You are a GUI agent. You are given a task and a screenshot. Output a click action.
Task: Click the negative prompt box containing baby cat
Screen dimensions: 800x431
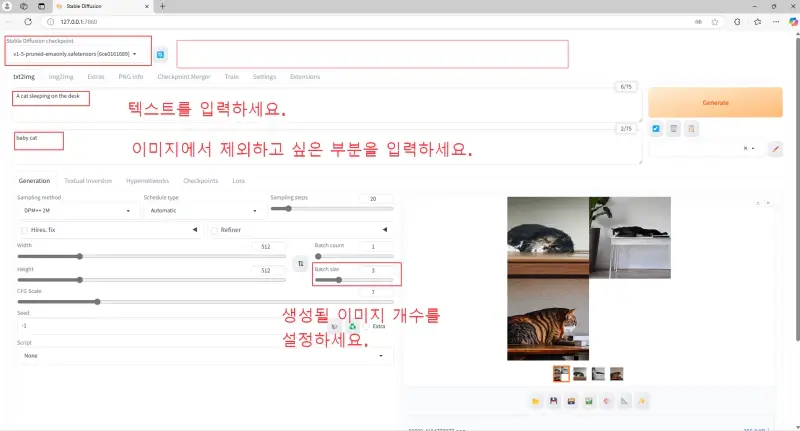[x=327, y=147]
